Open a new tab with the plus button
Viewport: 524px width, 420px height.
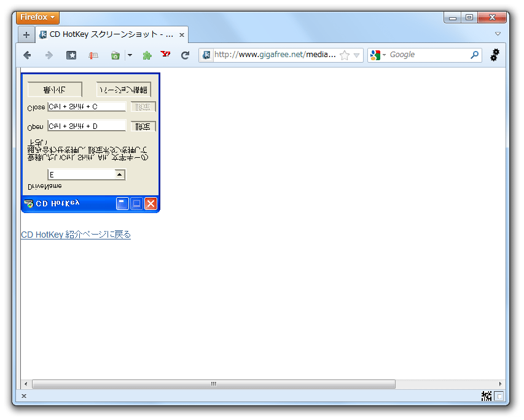pos(26,35)
